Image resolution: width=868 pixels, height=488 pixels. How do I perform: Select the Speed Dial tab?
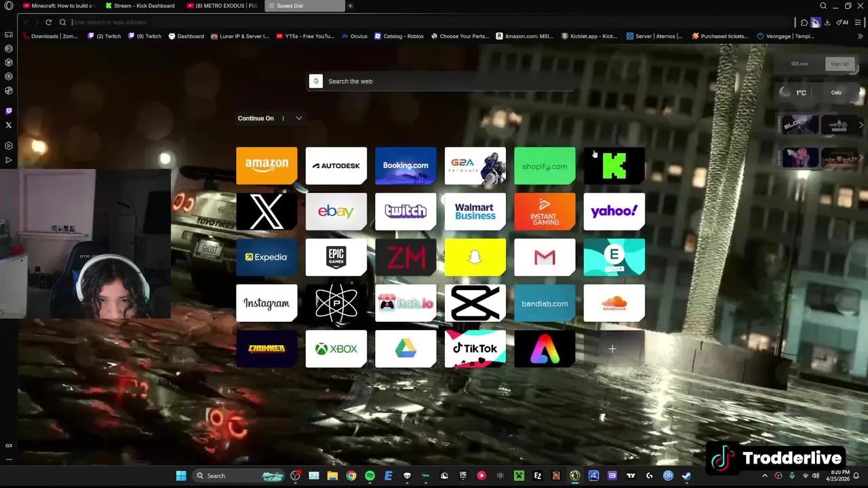(303, 5)
